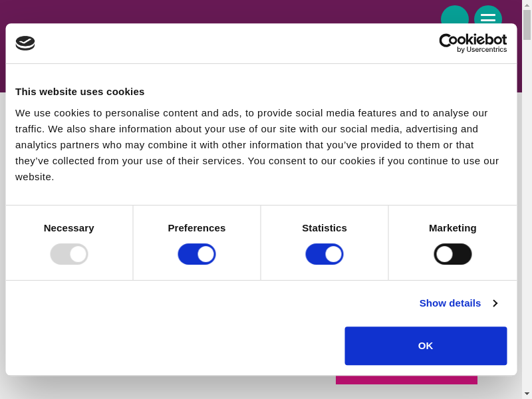532x399 pixels.
Task: Click the pink button below the dialog
Action: pyautogui.click(x=406, y=380)
